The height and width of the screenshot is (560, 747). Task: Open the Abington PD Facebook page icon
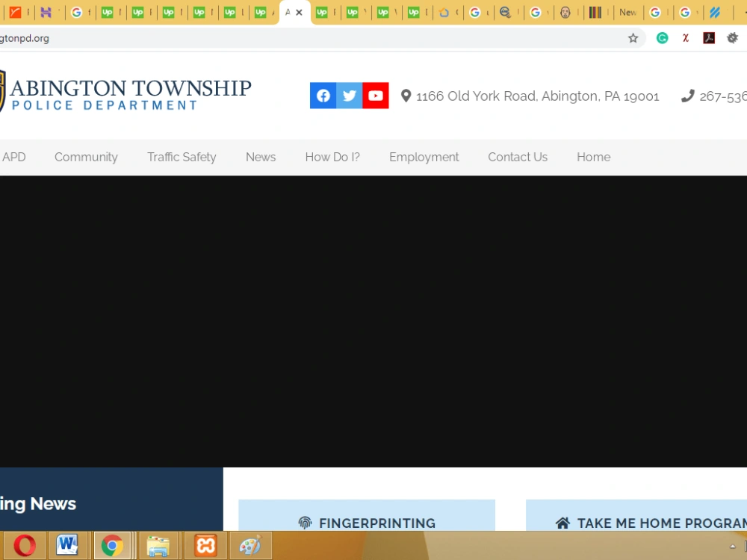(x=323, y=96)
